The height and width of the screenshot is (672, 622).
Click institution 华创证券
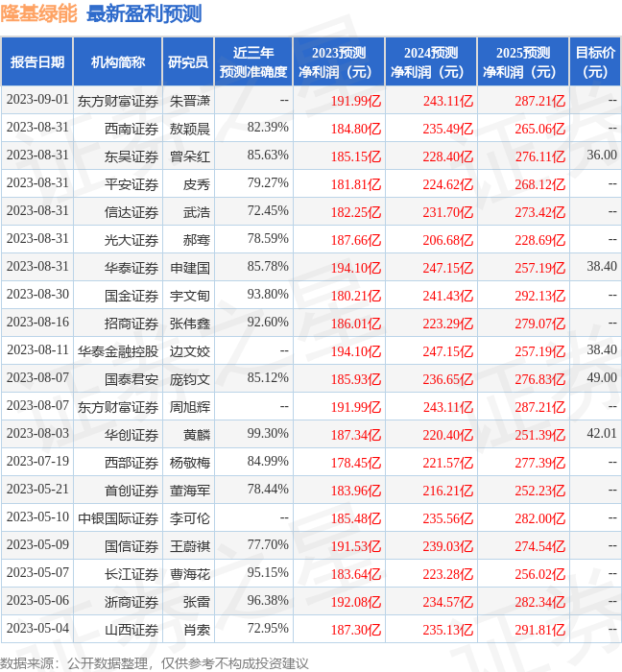[x=132, y=435]
